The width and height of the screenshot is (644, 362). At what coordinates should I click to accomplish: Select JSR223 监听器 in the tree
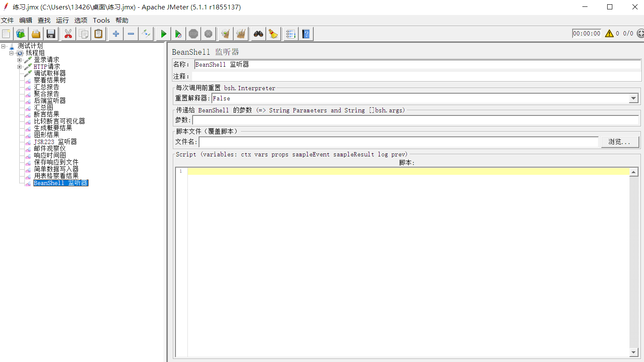pyautogui.click(x=55, y=142)
